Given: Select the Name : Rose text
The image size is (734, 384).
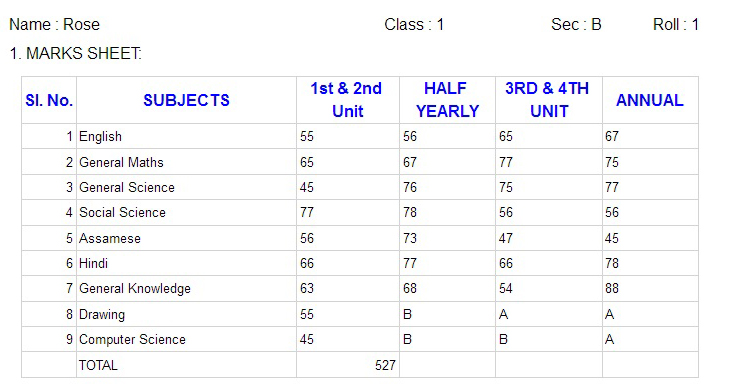Looking at the screenshot, I should click(55, 24).
